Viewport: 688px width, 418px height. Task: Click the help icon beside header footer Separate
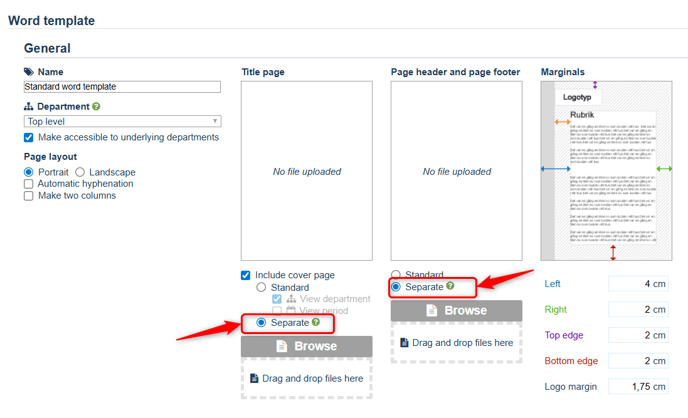[450, 287]
